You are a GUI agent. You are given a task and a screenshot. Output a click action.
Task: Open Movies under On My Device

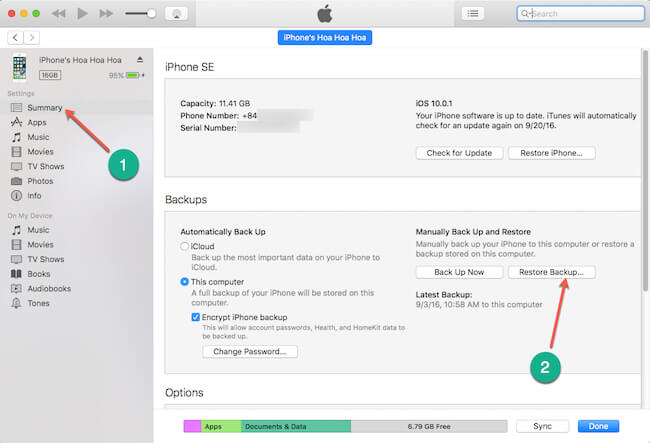click(40, 244)
